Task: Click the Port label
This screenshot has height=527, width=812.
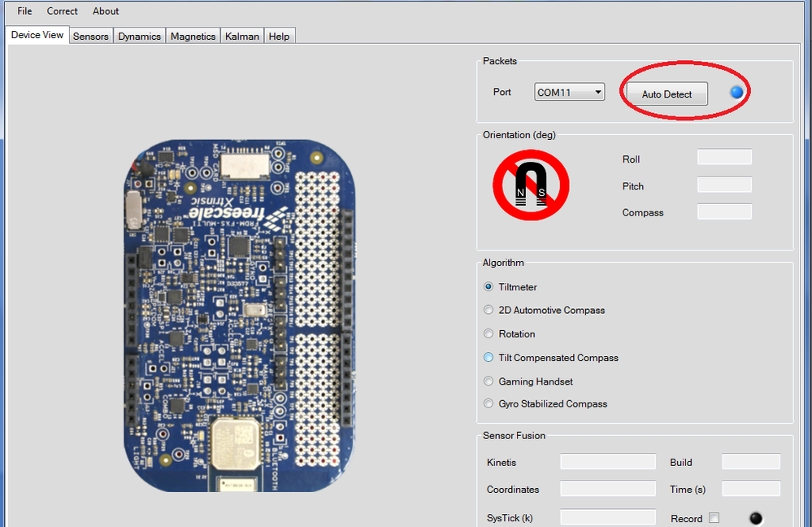Action: point(502,92)
